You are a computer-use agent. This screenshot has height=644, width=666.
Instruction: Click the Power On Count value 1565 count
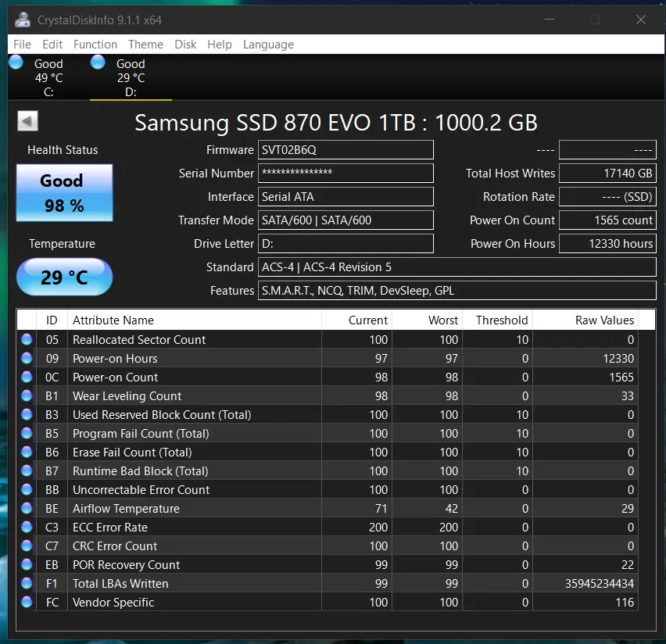pos(607,220)
